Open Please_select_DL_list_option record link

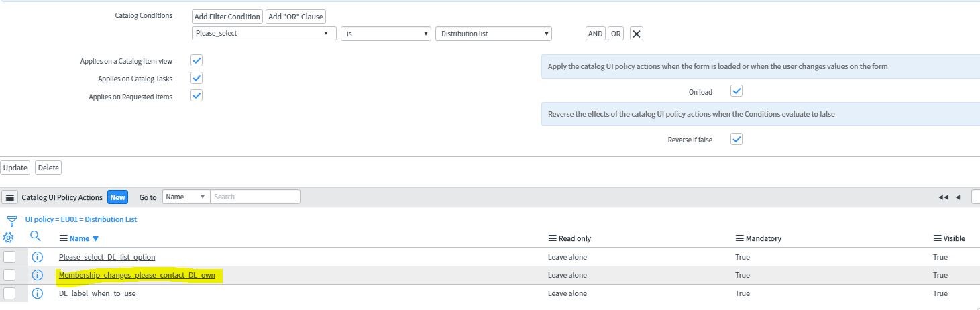(x=107, y=257)
